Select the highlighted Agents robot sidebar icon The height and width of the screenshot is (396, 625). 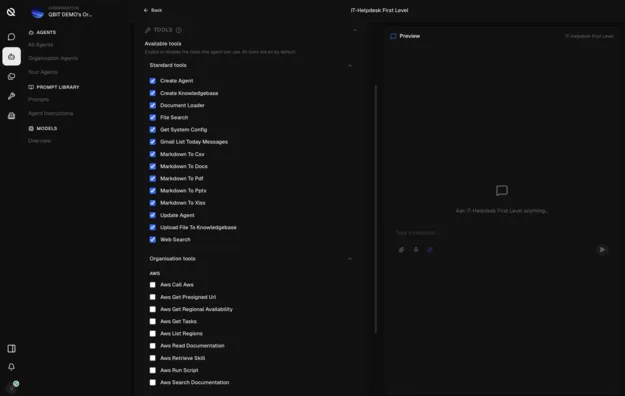point(12,57)
